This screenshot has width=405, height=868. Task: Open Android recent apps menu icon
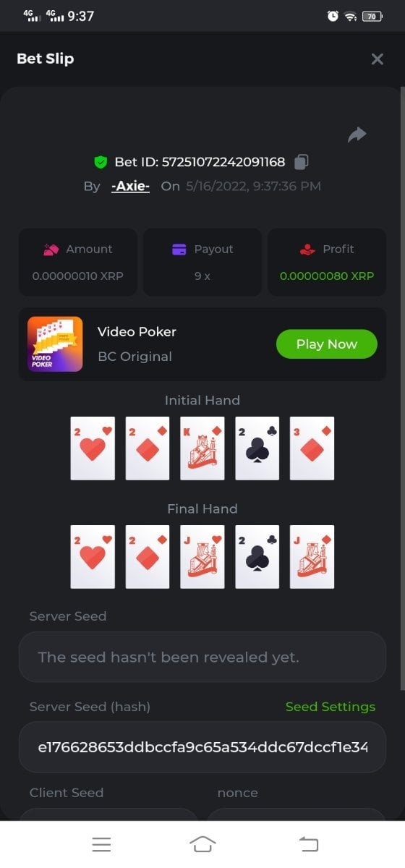pos(101,844)
